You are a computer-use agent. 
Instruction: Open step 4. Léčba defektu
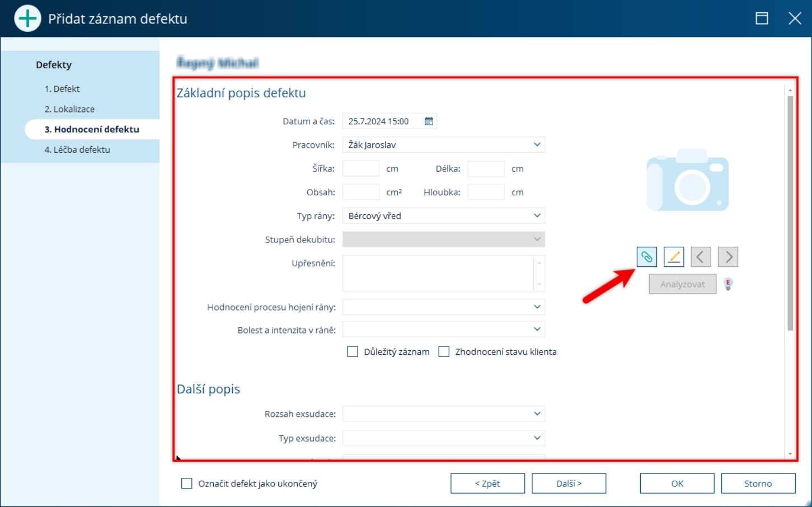(x=77, y=149)
